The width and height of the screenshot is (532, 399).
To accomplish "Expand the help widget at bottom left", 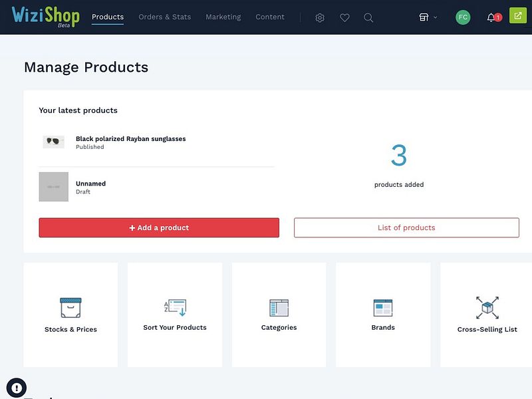I will [x=16, y=387].
